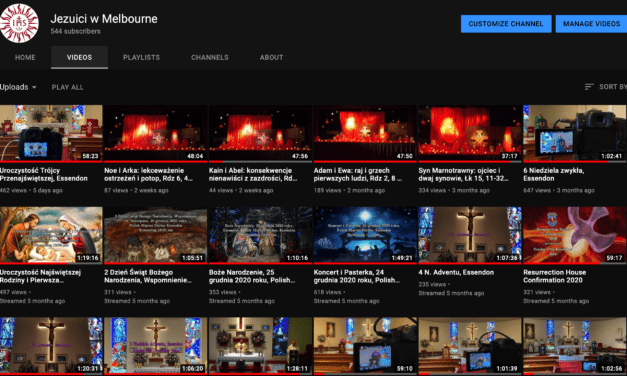
Task: Click the Sort By icon
Action: 589,87
